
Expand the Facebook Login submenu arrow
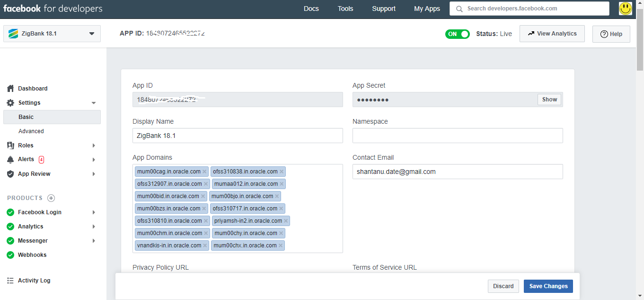tap(94, 212)
